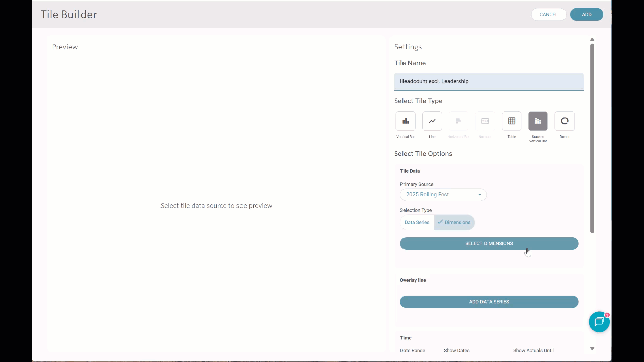644x362 pixels.
Task: Click the Primary Source dropdown arrow
Action: tap(480, 195)
